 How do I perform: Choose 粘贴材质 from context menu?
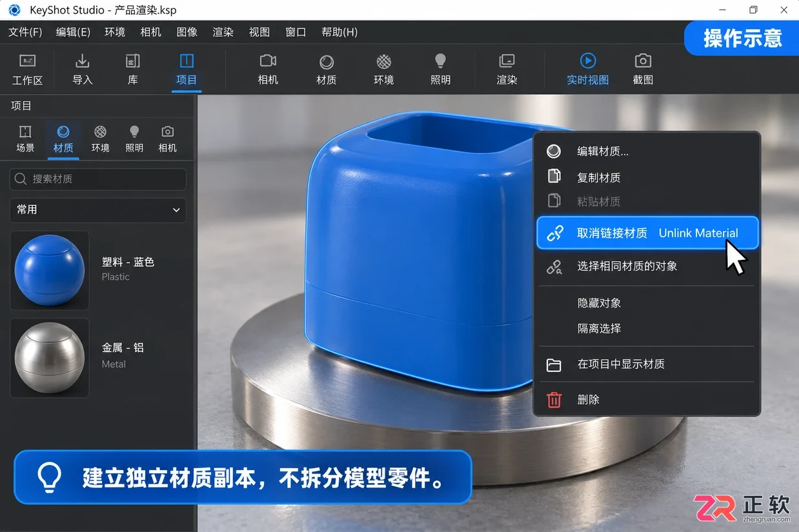[647, 201]
